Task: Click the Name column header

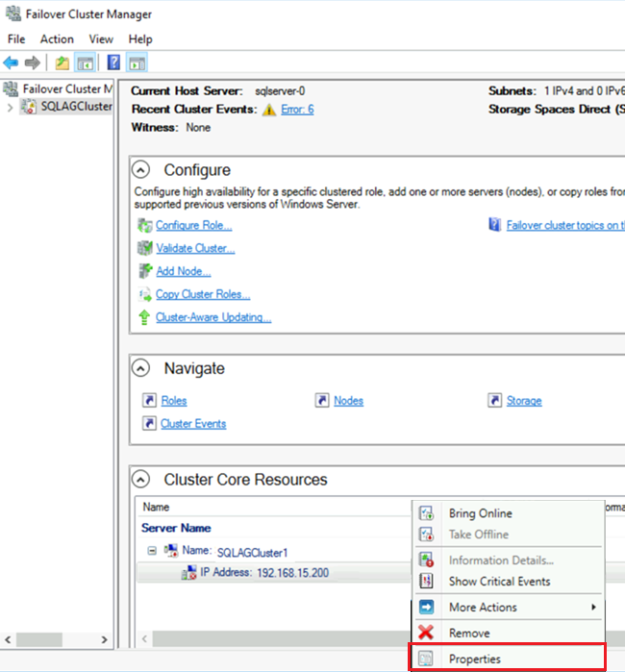Action: (x=156, y=507)
